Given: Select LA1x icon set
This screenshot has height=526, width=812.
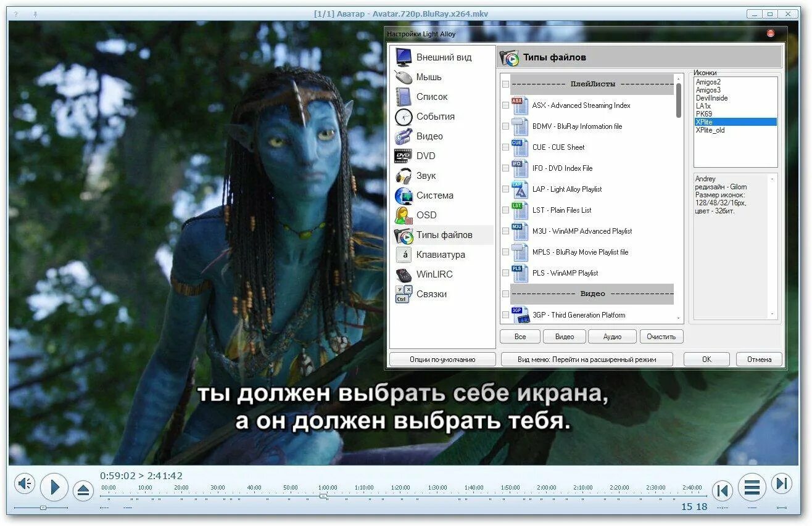Looking at the screenshot, I should coord(735,106).
